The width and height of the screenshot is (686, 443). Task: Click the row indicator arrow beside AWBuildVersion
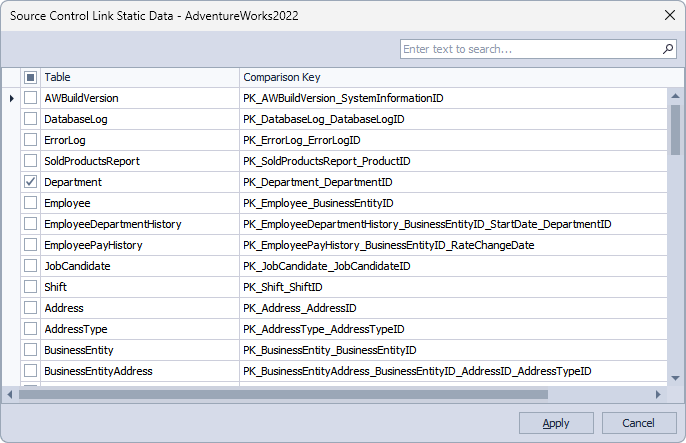coord(12,98)
